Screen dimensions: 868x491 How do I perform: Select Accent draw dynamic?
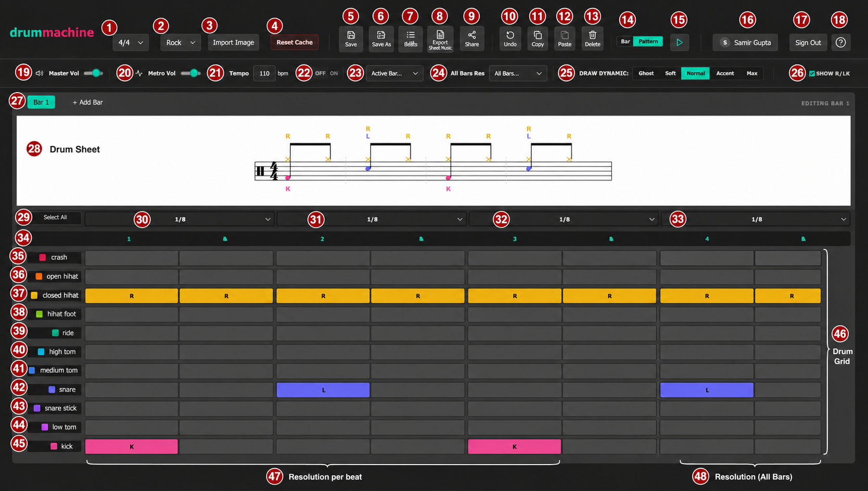725,73
